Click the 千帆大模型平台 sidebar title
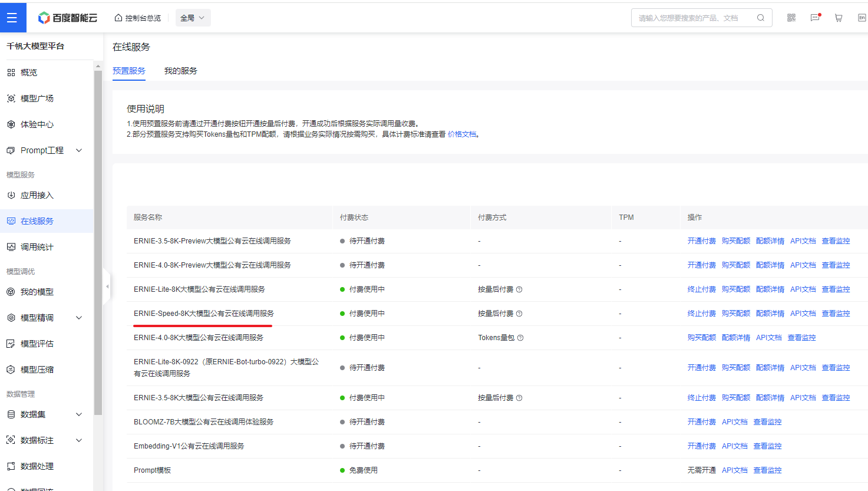Viewport: 868px width, 491px height. click(x=35, y=46)
